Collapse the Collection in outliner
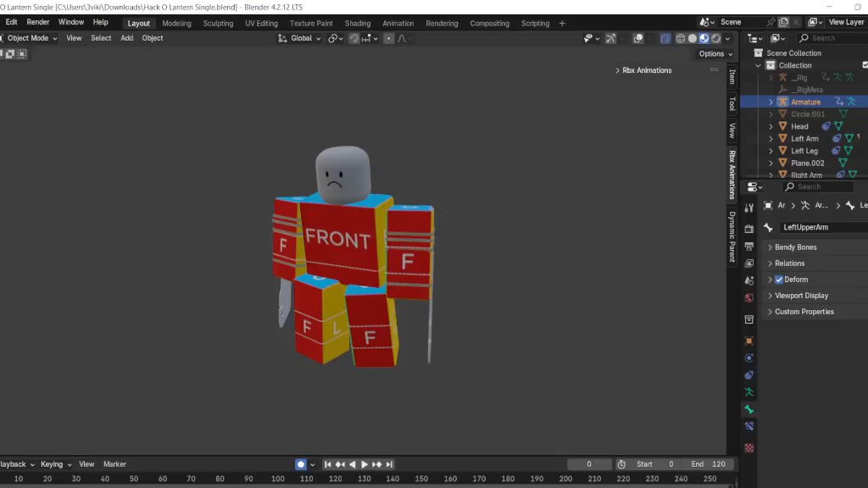868x488 pixels. (x=758, y=65)
